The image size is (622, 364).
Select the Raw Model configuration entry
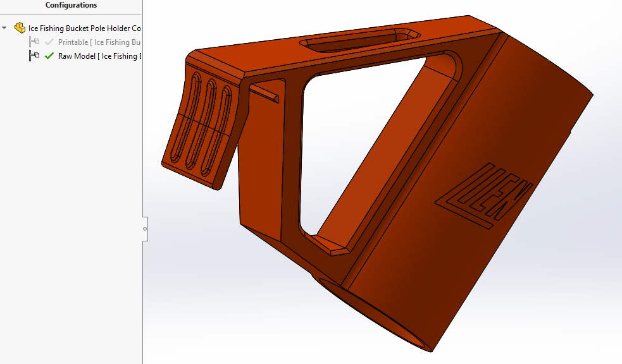pos(99,56)
